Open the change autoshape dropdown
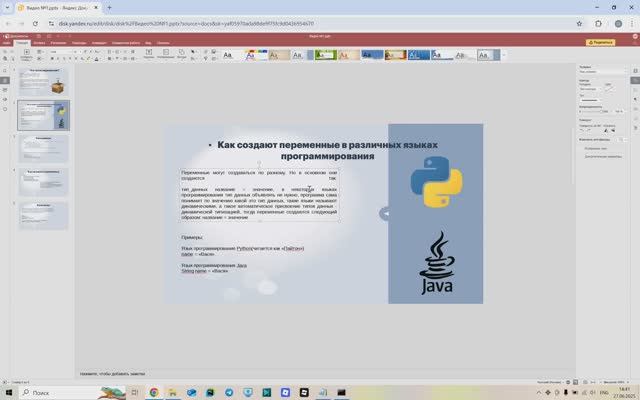Image resolution: width=640 pixels, height=400 pixels. coord(621,140)
